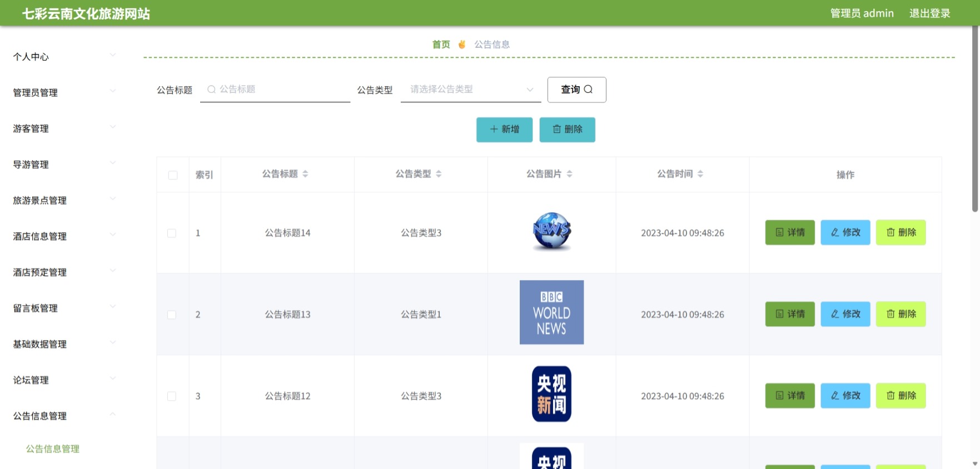The image size is (980, 469).
Task: Expand the 个人中心 menu chevron
Action: point(113,55)
